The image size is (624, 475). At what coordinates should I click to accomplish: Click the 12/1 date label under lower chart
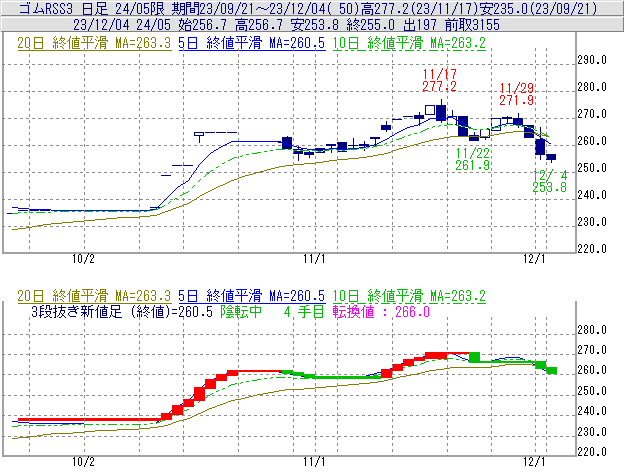(x=534, y=461)
